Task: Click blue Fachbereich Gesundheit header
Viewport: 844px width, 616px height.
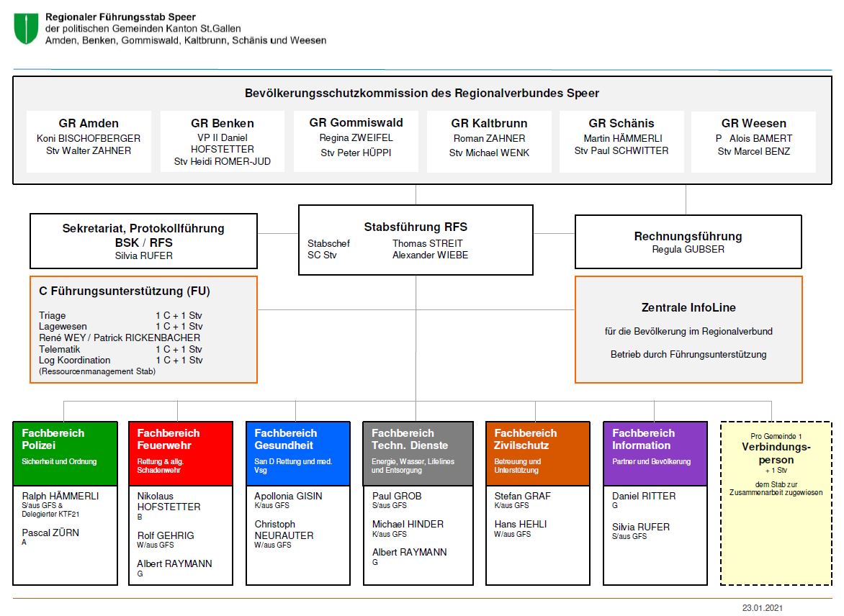Action: coord(297,453)
